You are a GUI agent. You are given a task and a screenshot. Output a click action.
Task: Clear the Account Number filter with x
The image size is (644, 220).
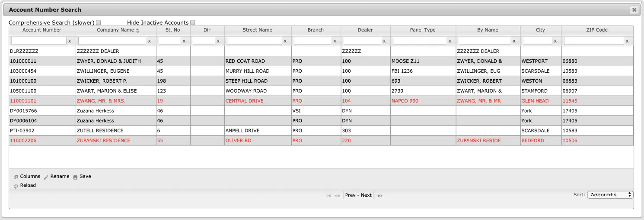70,41
